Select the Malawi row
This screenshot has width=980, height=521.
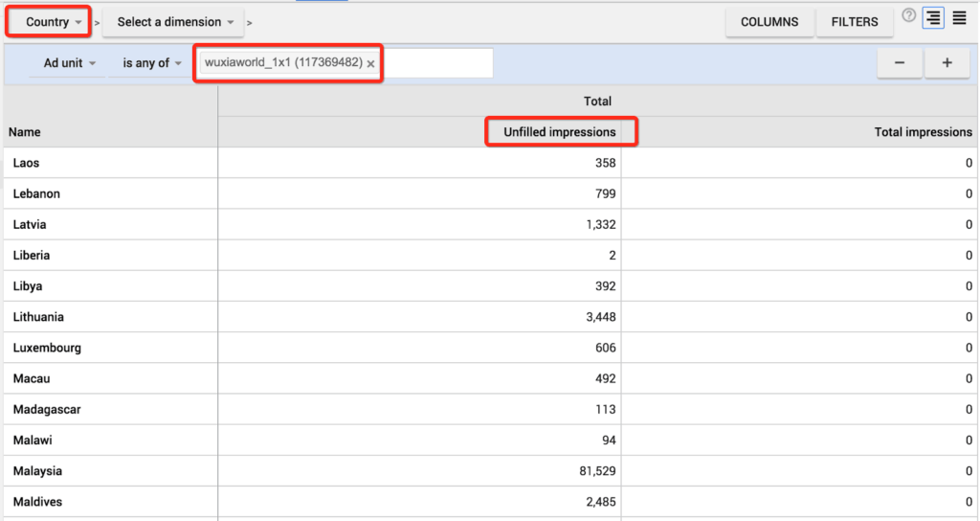pos(490,440)
